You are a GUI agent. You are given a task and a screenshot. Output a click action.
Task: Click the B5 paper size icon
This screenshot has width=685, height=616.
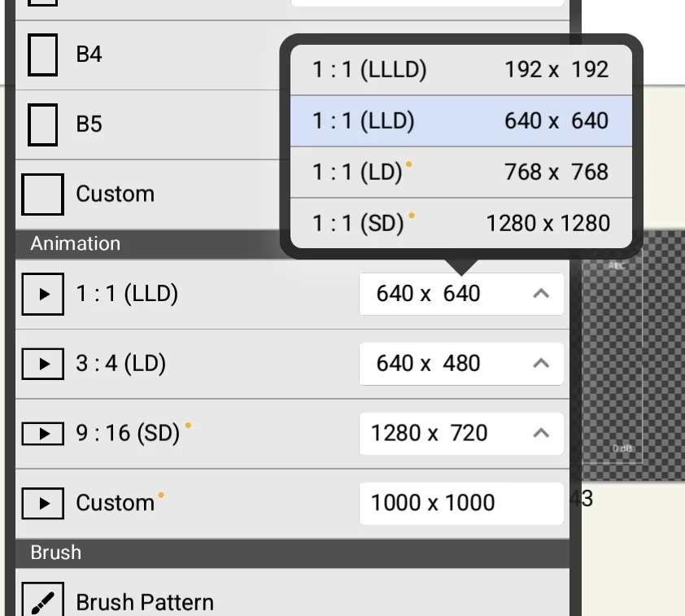click(42, 125)
